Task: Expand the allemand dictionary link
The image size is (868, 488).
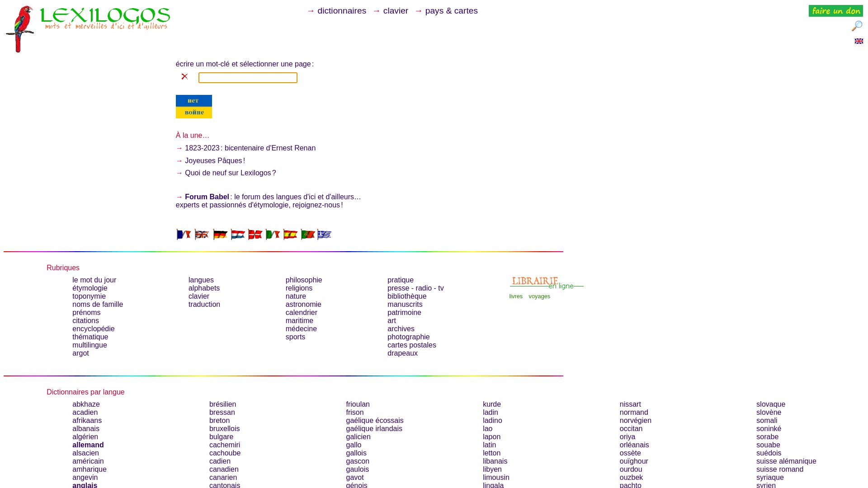Action: [88, 445]
